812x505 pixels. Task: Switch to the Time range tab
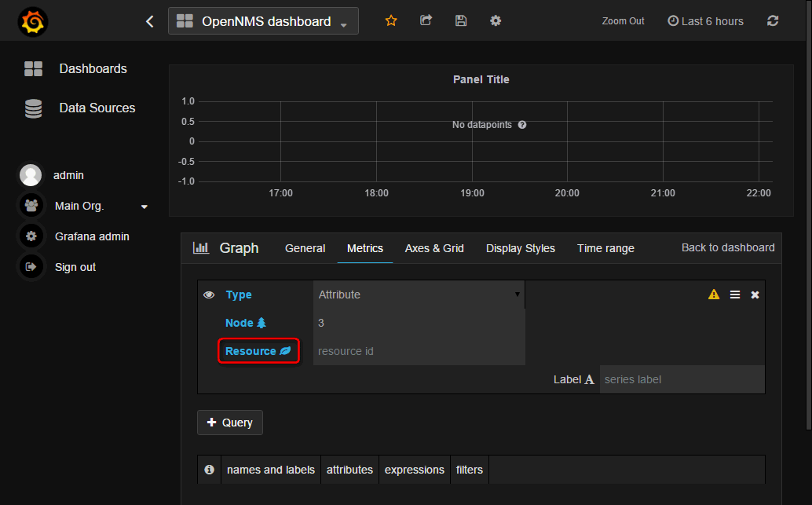click(x=605, y=249)
